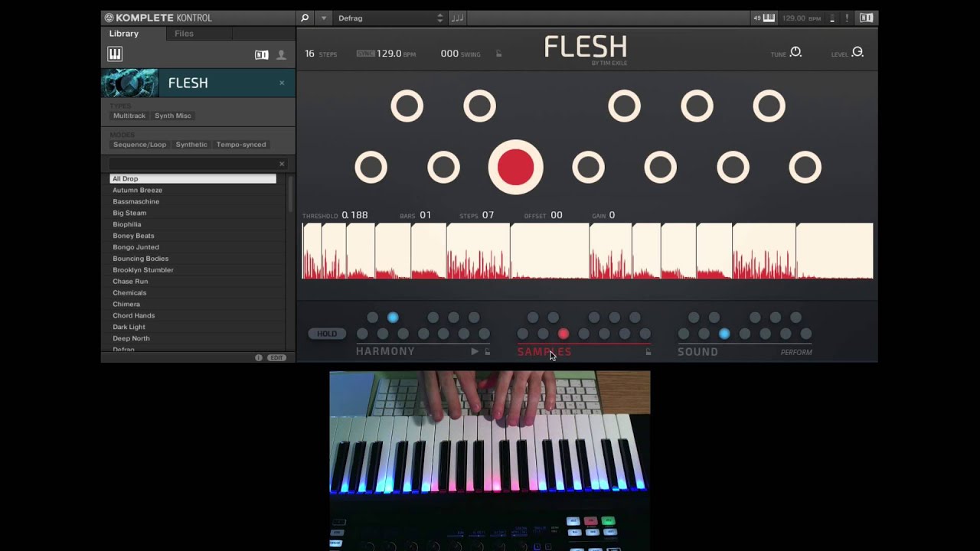980x551 pixels.
Task: Toggle the HOLD button
Action: coord(327,334)
